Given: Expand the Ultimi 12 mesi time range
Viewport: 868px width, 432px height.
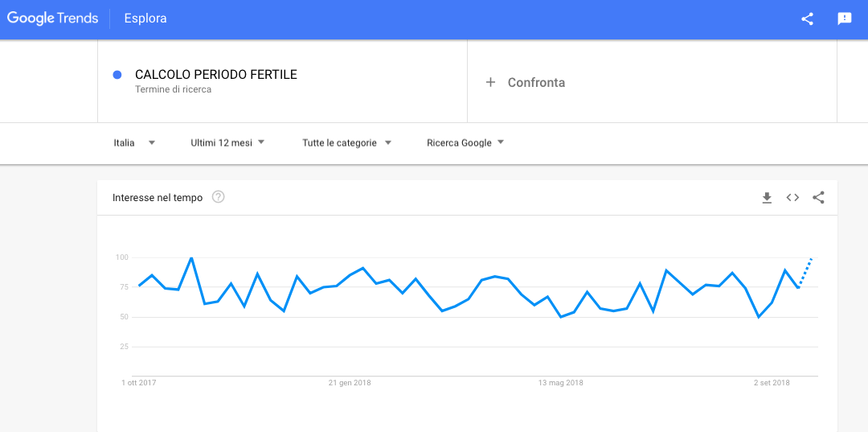Looking at the screenshot, I should 227,142.
